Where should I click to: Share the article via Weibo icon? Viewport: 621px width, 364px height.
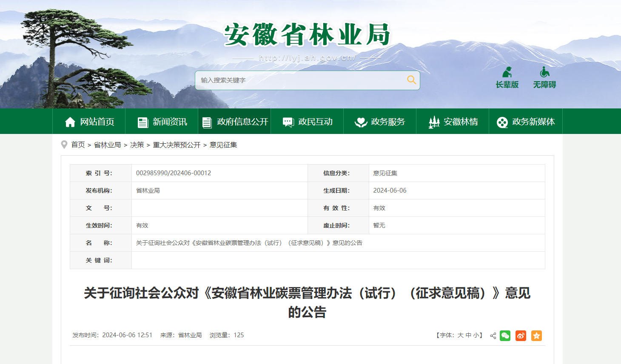(x=521, y=336)
